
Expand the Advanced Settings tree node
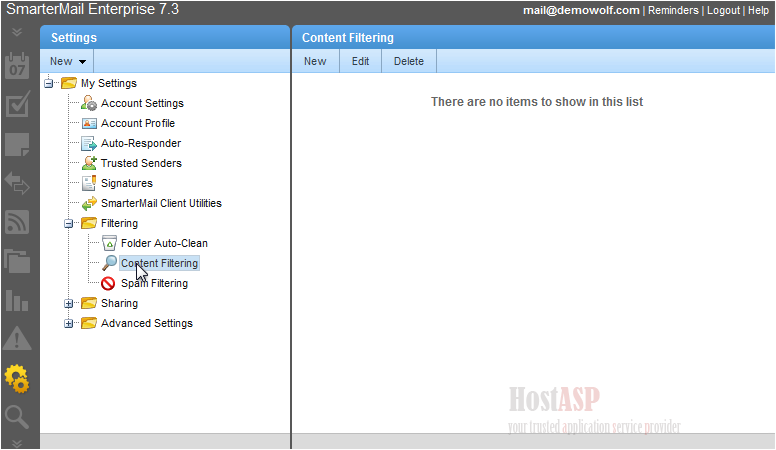68,323
